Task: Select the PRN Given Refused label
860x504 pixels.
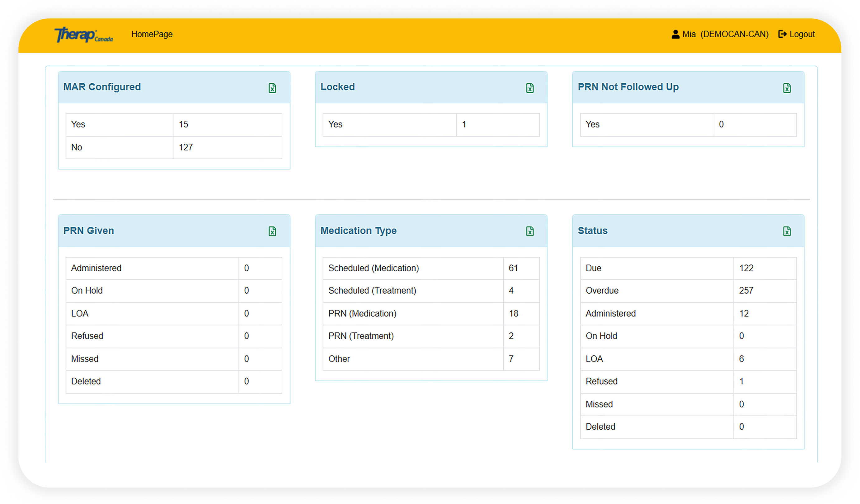Action: point(87,336)
